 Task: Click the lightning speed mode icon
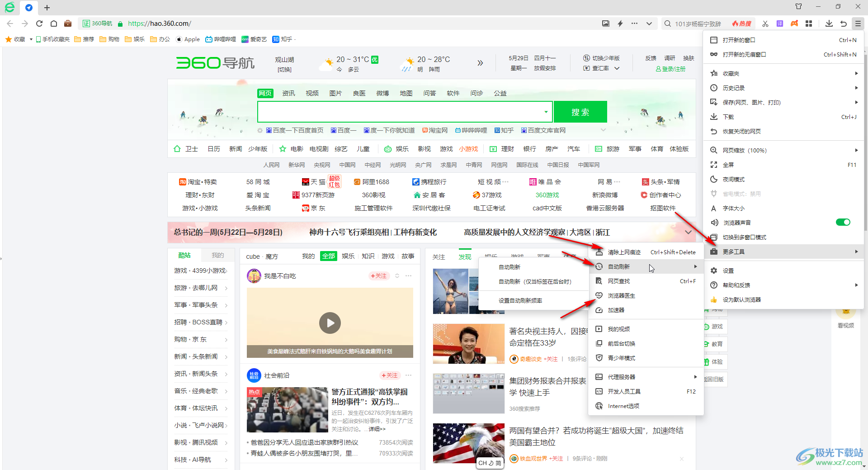click(620, 24)
